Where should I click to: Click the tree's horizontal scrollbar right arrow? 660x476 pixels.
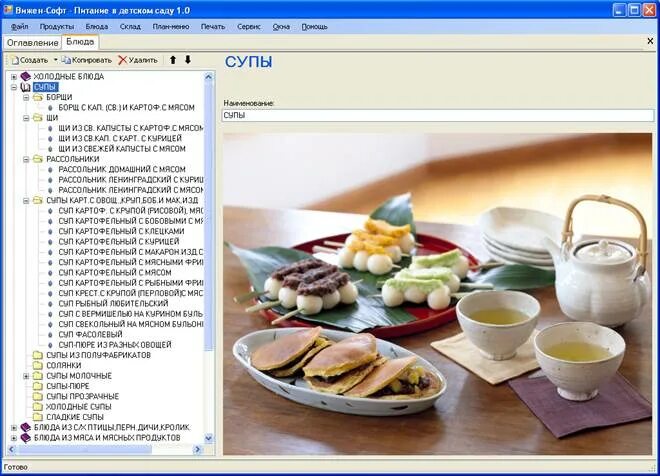coord(198,449)
